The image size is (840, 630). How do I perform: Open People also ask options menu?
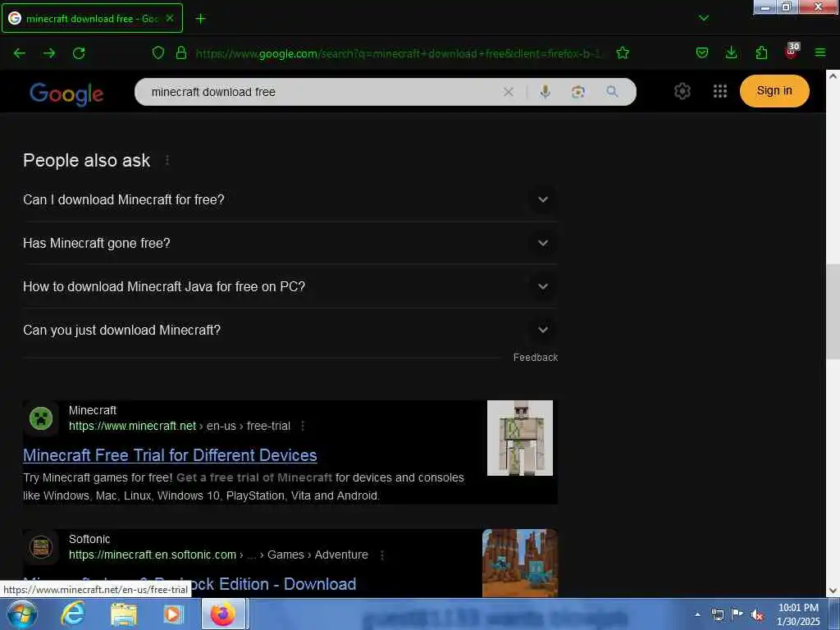point(167,160)
